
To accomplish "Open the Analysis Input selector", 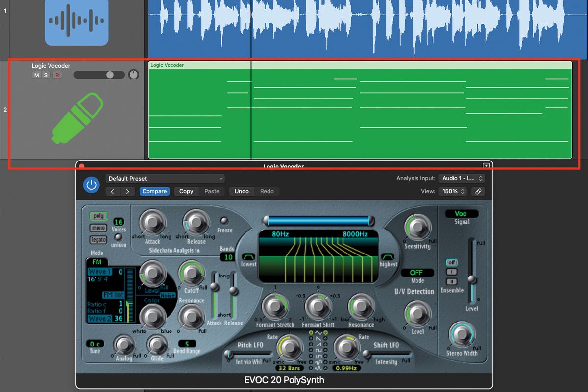I will (x=461, y=178).
